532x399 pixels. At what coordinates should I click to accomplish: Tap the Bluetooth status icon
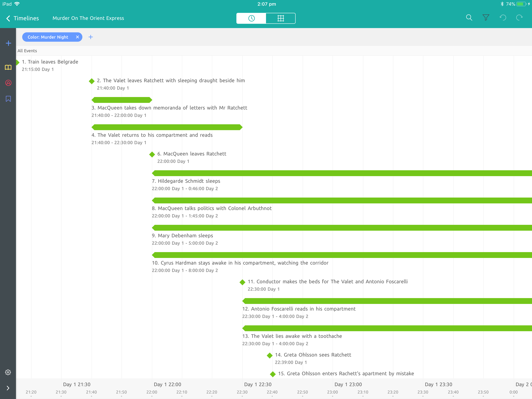502,4
